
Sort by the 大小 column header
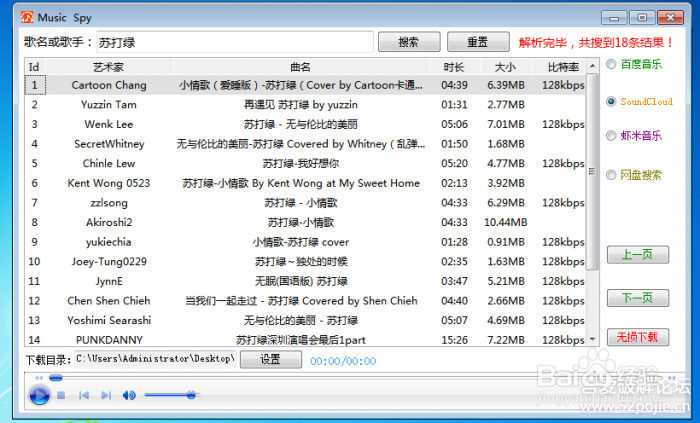coord(506,67)
